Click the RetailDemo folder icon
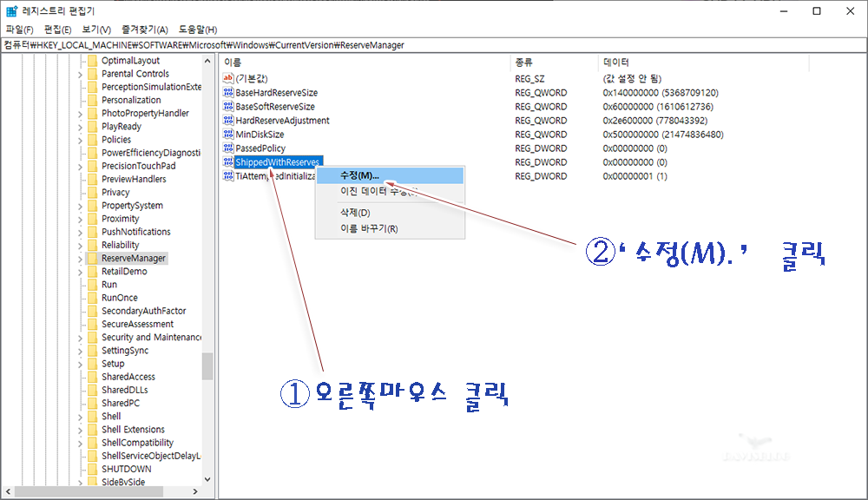 pos(93,272)
